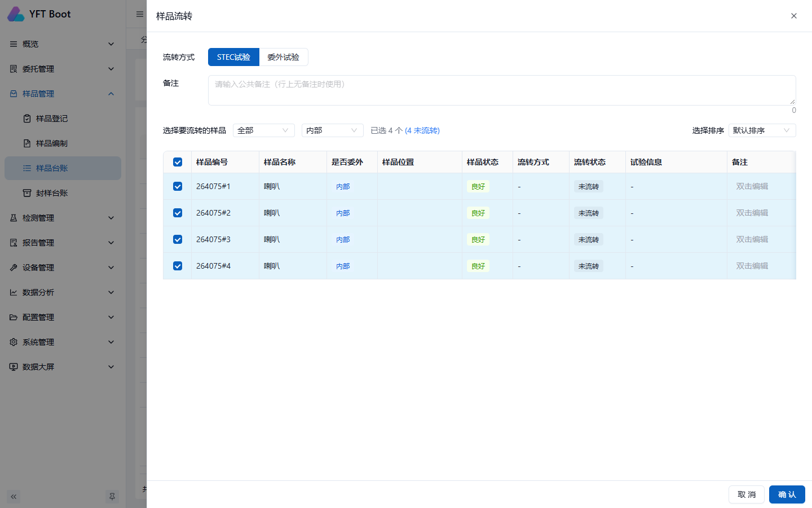Collapse the 样品管理 menu chevron
812x508 pixels.
pyautogui.click(x=111, y=94)
